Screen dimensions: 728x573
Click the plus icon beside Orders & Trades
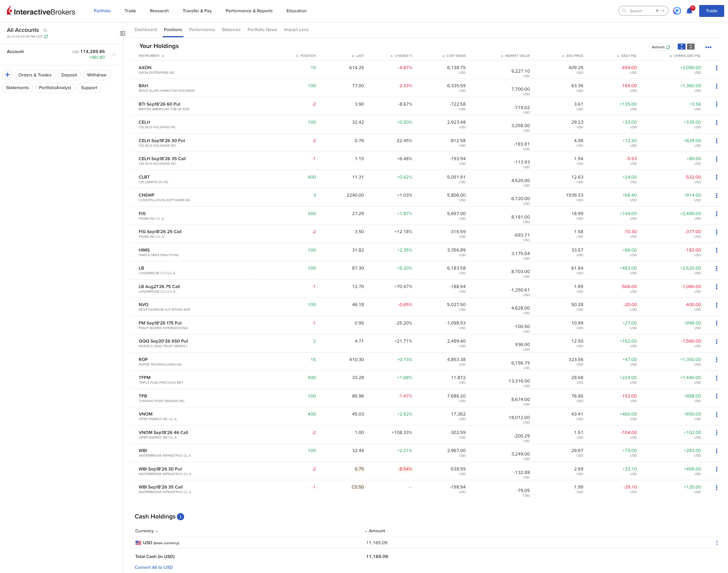tap(7, 75)
